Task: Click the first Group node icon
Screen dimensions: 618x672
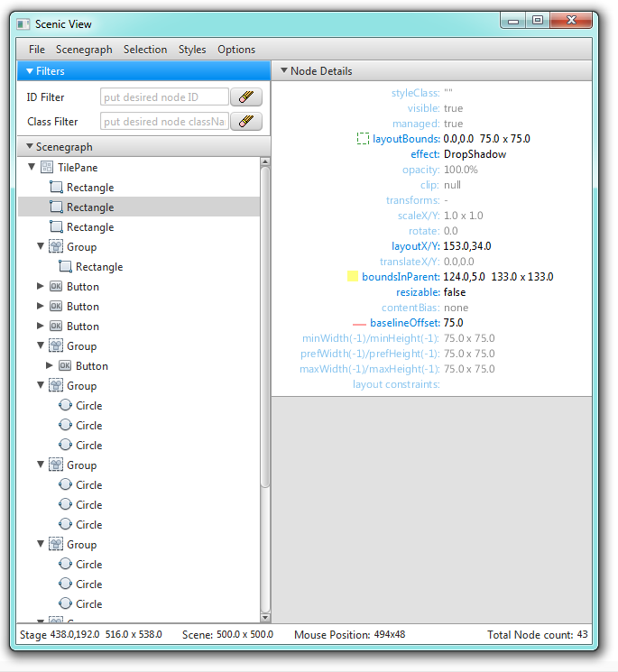Action: (56, 247)
